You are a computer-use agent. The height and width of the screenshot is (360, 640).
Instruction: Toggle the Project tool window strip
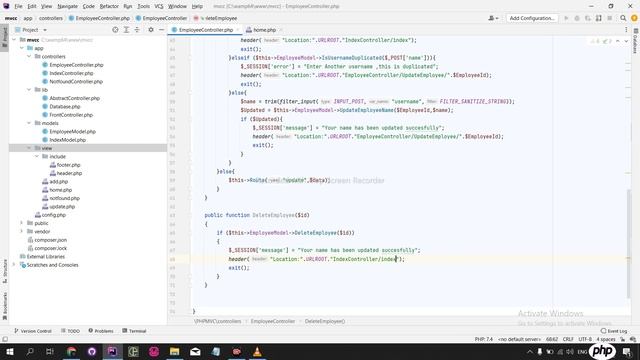[x=4, y=37]
